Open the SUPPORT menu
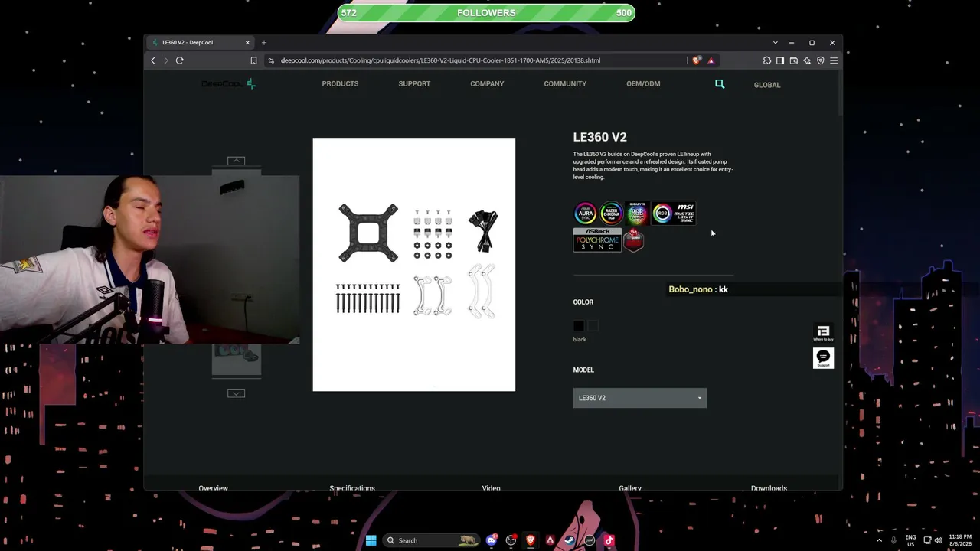Screen dimensions: 980x551 click(x=414, y=84)
